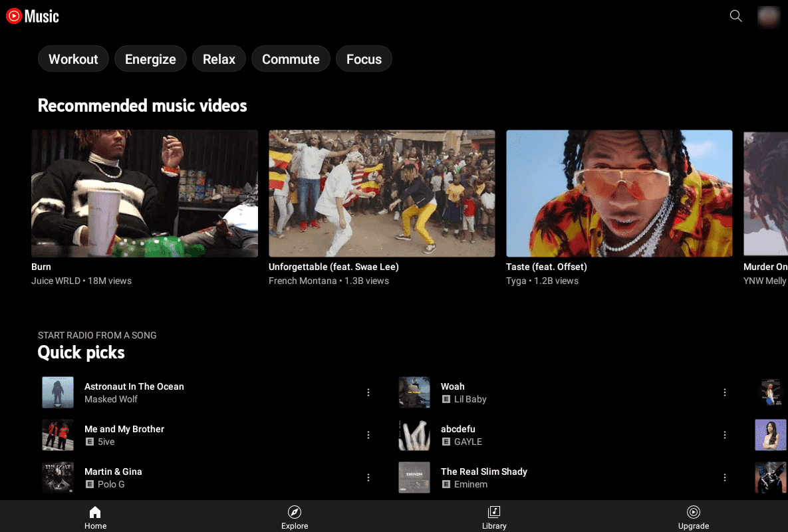The height and width of the screenshot is (532, 788).
Task: Click the Unforgettable (feat. Swae Lee) title
Action: 334,267
